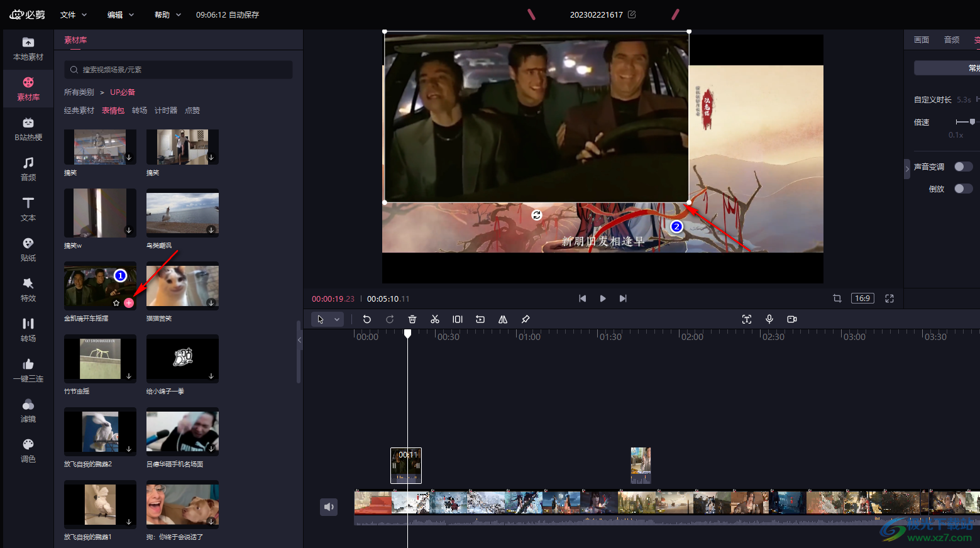
Task: Select the 计时器 category tab
Action: (166, 111)
